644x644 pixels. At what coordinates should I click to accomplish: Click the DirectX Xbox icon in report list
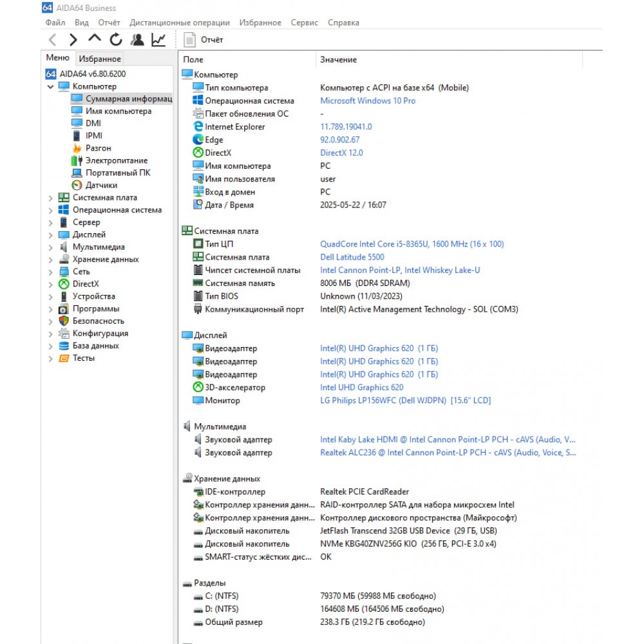point(198,153)
